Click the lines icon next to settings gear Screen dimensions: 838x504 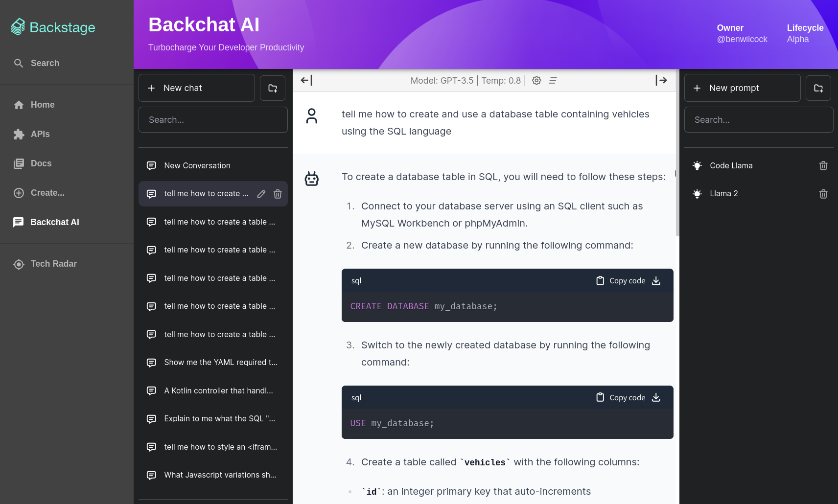click(x=553, y=80)
